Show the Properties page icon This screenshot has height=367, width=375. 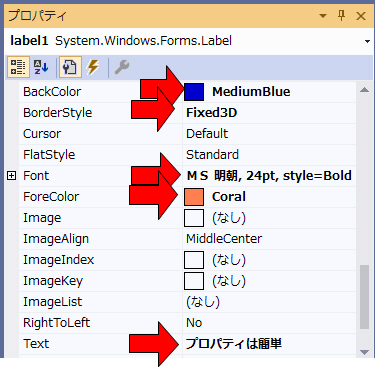[x=70, y=67]
